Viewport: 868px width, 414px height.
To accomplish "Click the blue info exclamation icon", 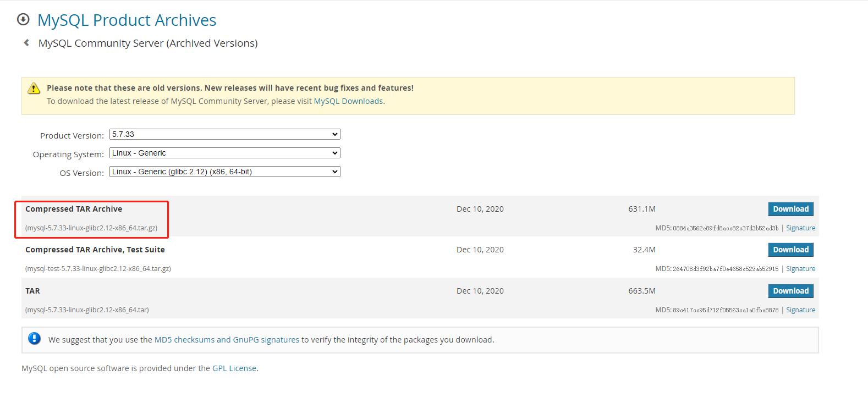I will point(34,339).
